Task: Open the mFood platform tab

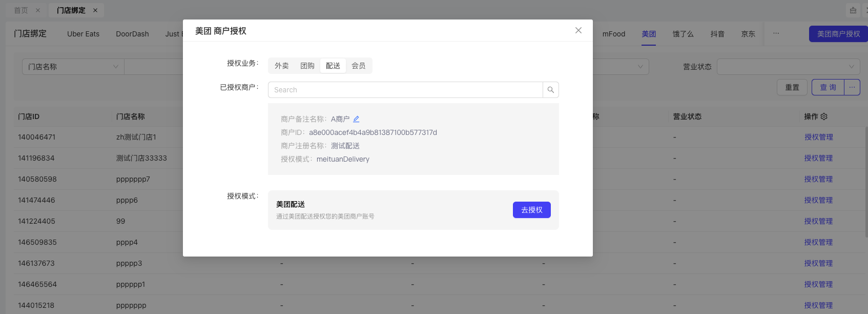Action: [x=614, y=34]
